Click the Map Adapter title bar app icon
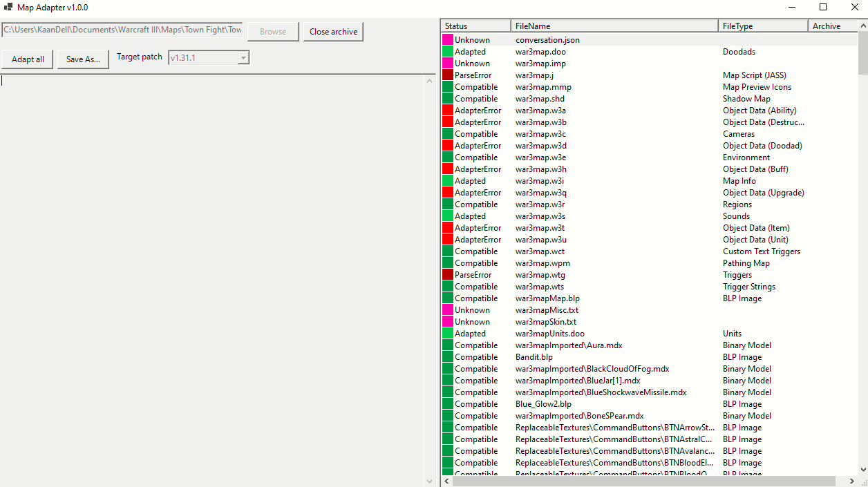The width and height of the screenshot is (868, 487). pyautogui.click(x=8, y=7)
